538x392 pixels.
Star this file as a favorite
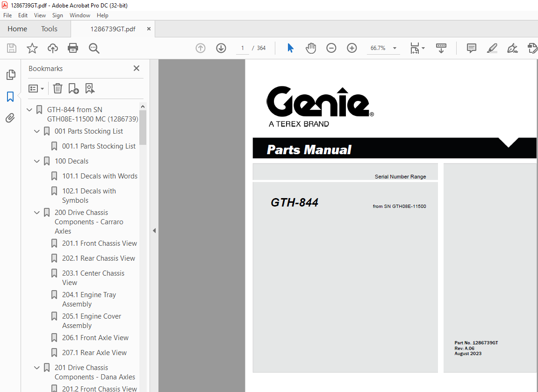click(x=32, y=48)
